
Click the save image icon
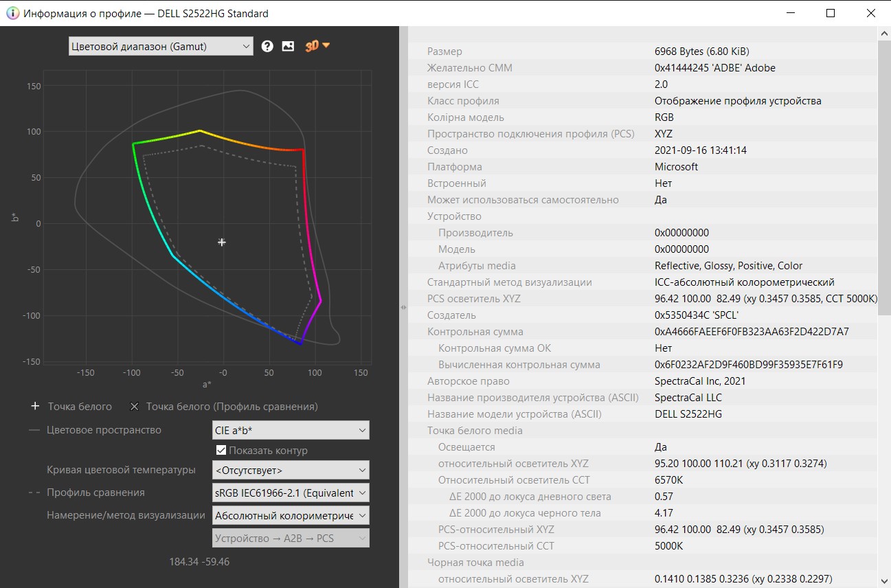click(288, 46)
